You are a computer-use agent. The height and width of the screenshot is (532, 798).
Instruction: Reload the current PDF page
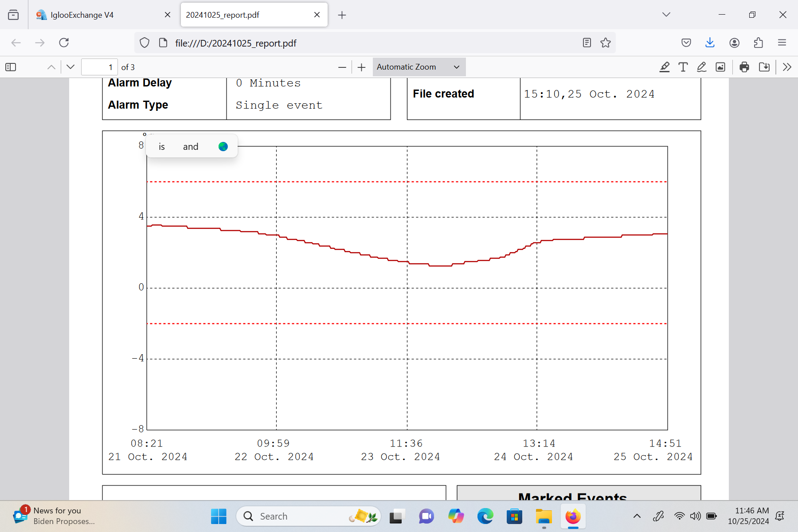(x=64, y=43)
